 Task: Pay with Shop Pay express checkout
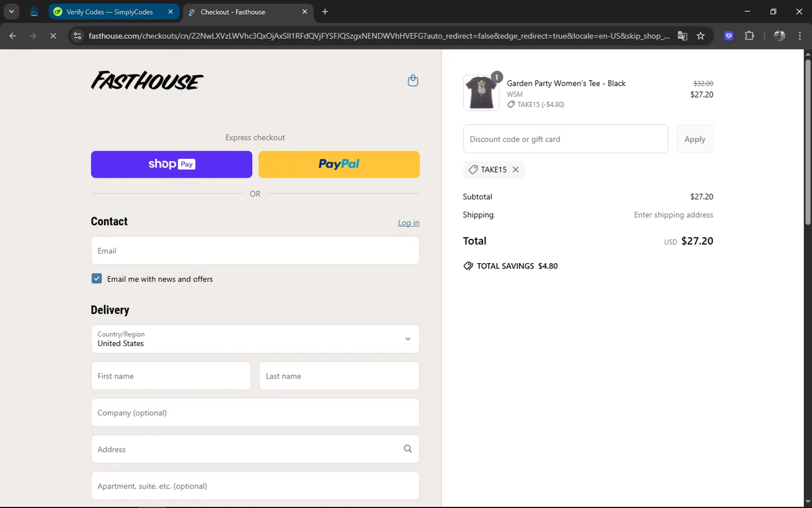[172, 164]
